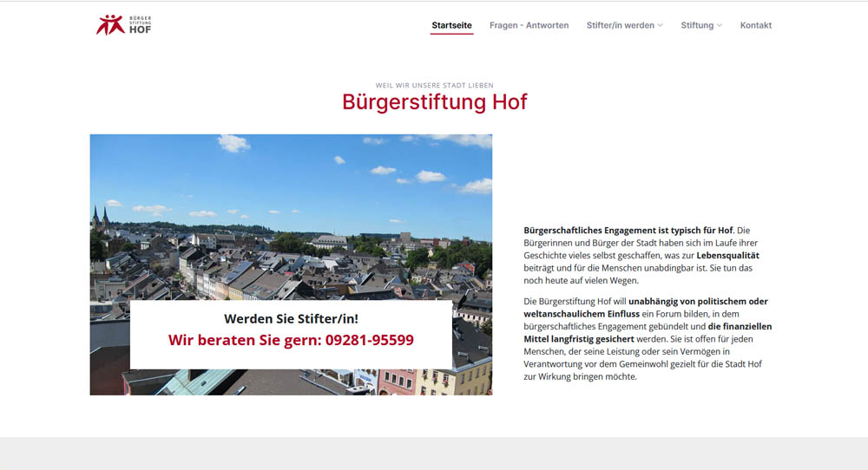Click 'Bürgerschaftliches Engagement ist typisch für Hof'
Image resolution: width=868 pixels, height=470 pixels.
click(628, 230)
